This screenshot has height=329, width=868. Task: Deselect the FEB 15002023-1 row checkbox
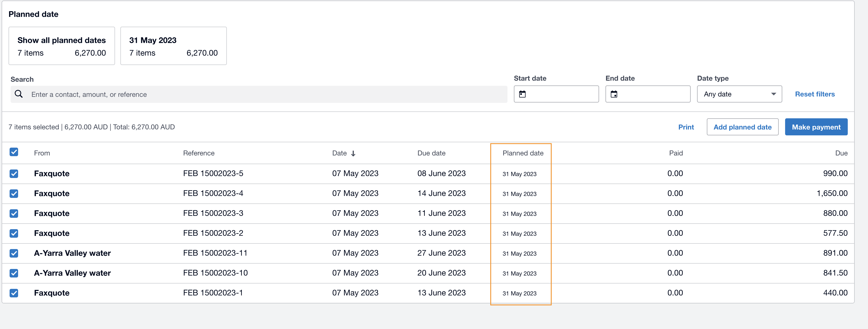pyautogui.click(x=14, y=293)
